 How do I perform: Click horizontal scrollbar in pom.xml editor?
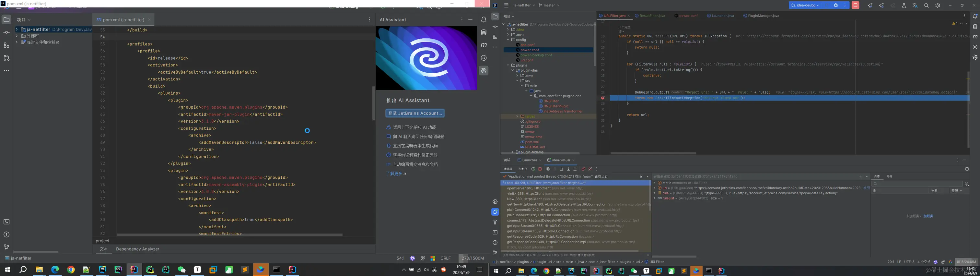230,235
